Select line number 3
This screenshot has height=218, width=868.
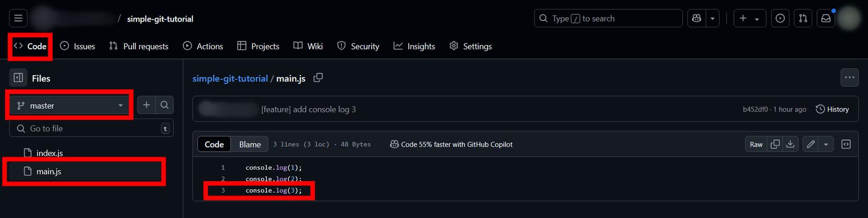pos(223,191)
